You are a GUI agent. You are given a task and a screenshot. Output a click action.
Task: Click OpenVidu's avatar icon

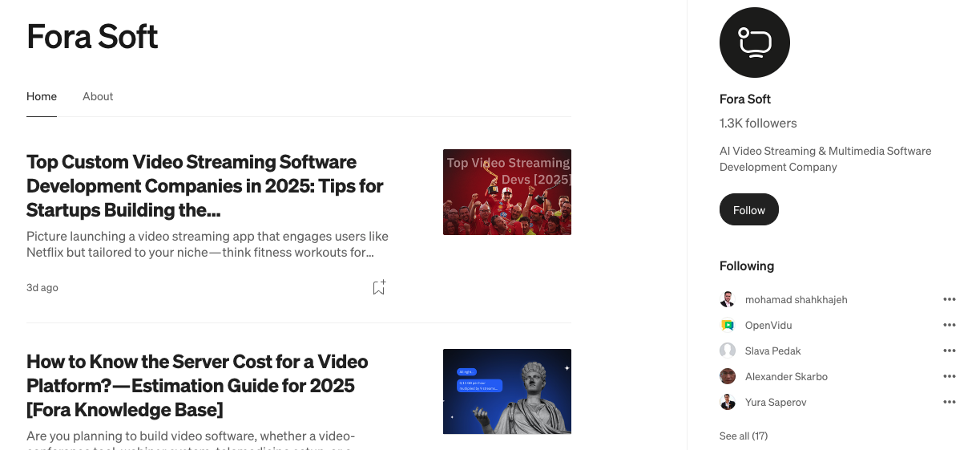pyautogui.click(x=728, y=325)
